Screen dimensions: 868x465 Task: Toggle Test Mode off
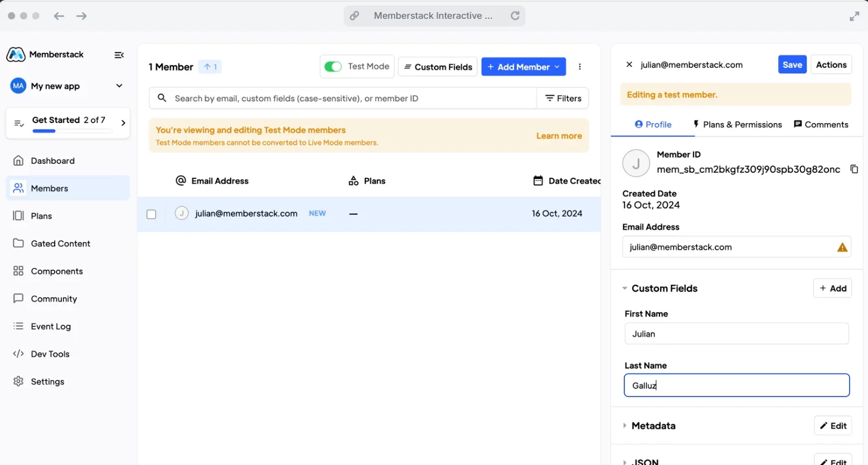(x=333, y=67)
